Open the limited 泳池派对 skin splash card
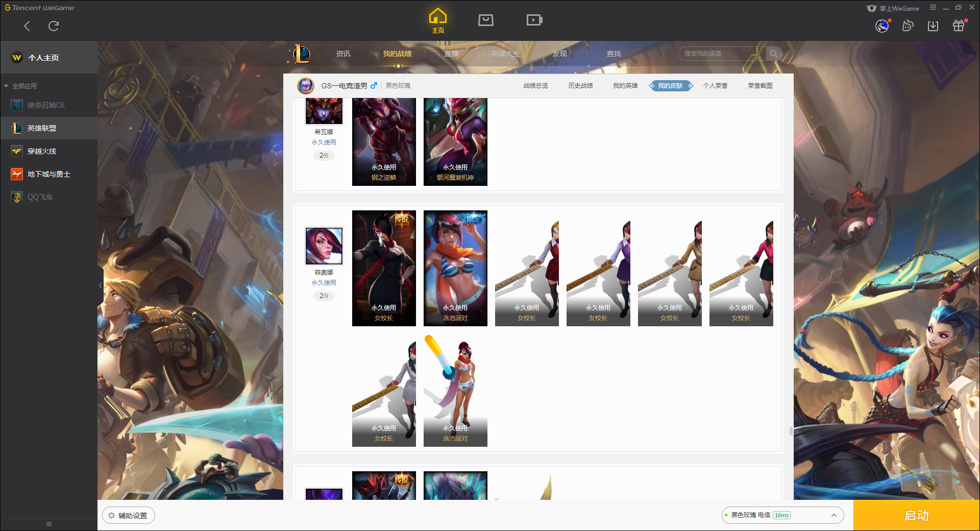 click(x=455, y=268)
